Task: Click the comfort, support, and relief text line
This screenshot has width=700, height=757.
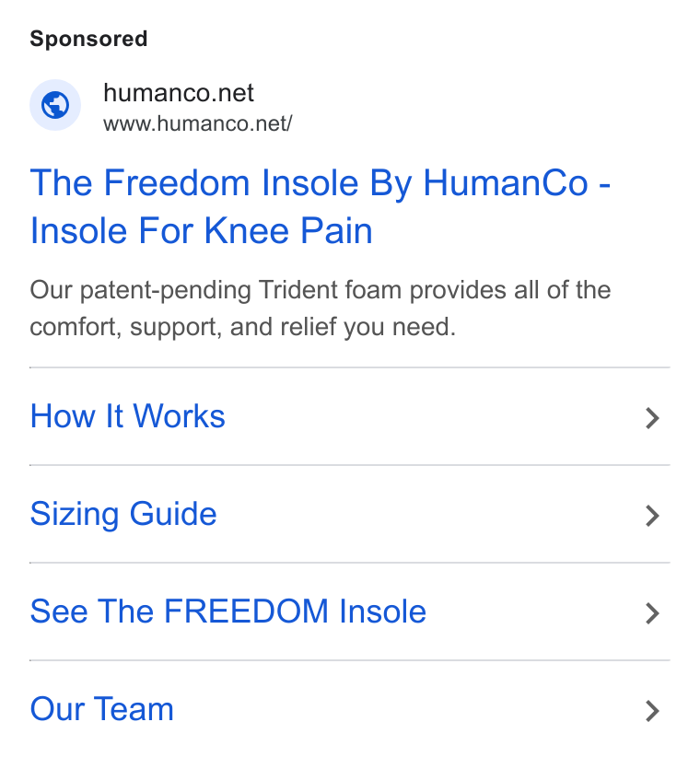Action: click(x=243, y=327)
